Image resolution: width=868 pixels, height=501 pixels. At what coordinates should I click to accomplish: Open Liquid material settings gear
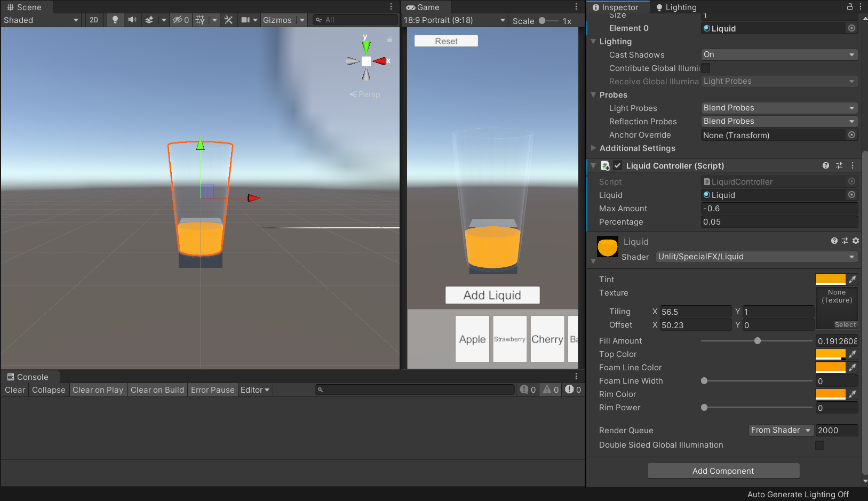856,241
